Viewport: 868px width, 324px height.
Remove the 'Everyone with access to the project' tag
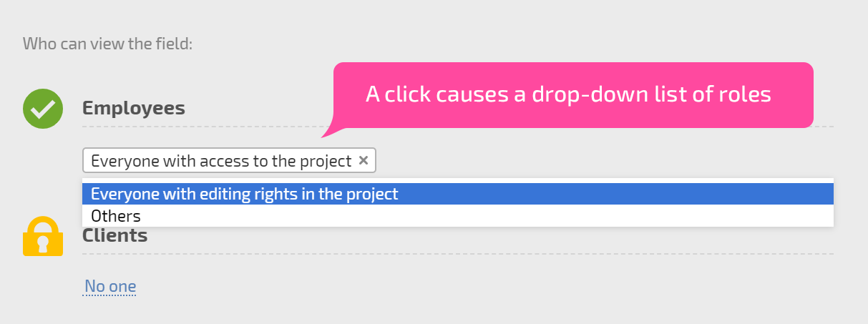click(364, 160)
